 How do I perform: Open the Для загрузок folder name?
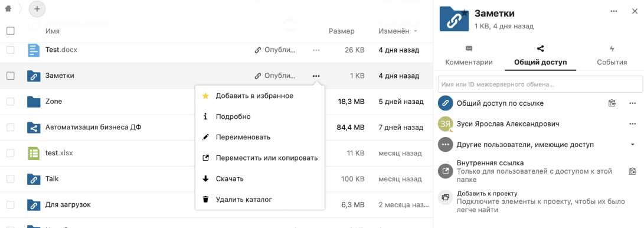coord(68,204)
